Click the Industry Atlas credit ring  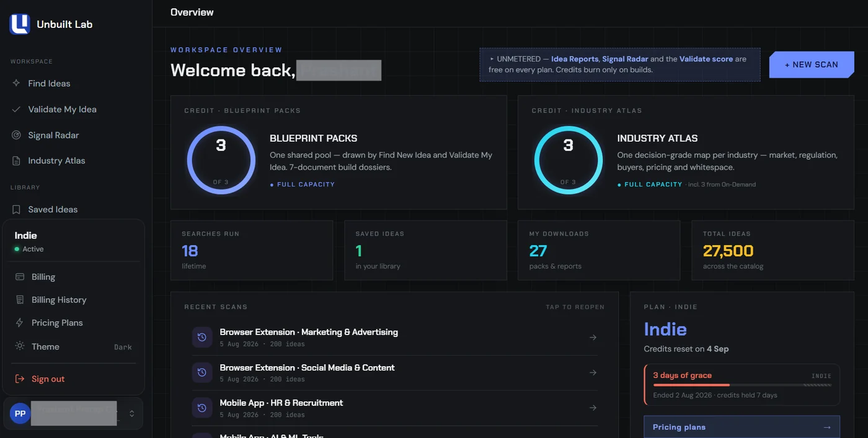[x=568, y=160]
